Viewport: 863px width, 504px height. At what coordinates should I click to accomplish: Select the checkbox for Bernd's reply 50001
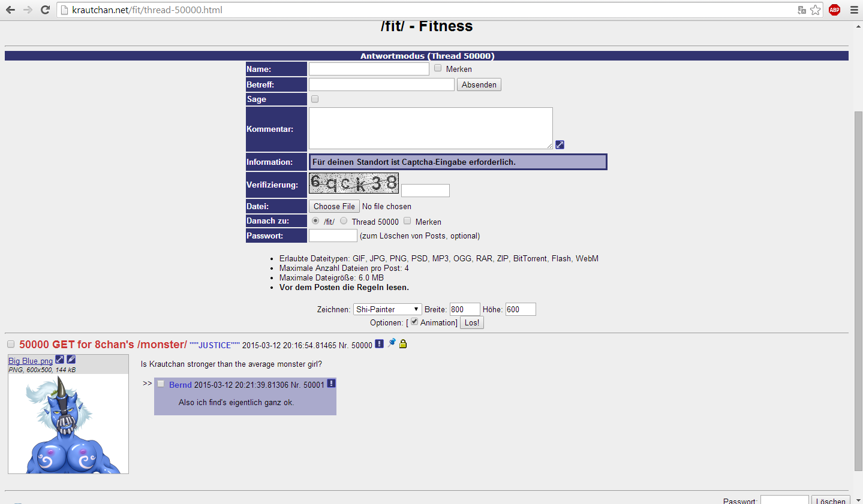point(161,384)
